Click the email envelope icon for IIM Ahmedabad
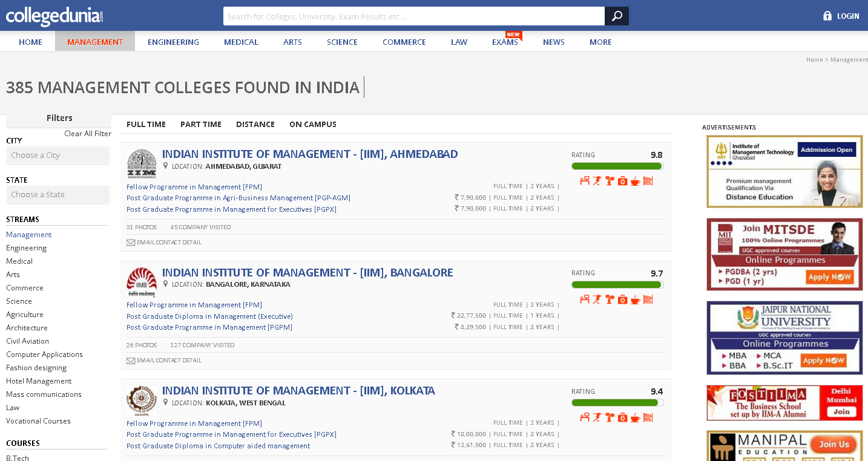 131,243
